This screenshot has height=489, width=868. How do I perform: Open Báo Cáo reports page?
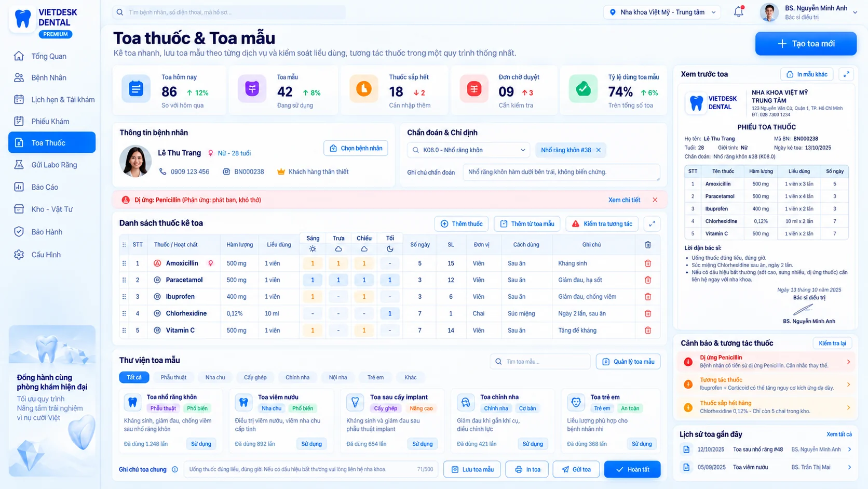tap(52, 187)
